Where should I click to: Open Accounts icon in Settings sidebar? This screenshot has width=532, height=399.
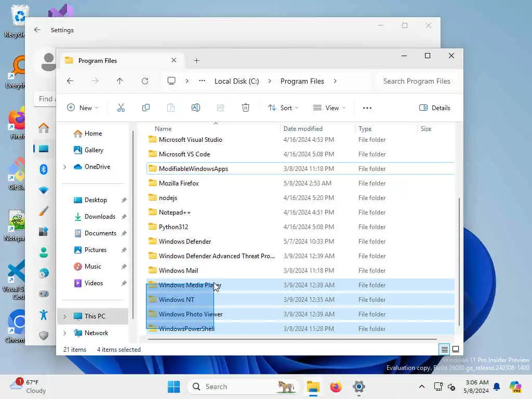pyautogui.click(x=44, y=252)
